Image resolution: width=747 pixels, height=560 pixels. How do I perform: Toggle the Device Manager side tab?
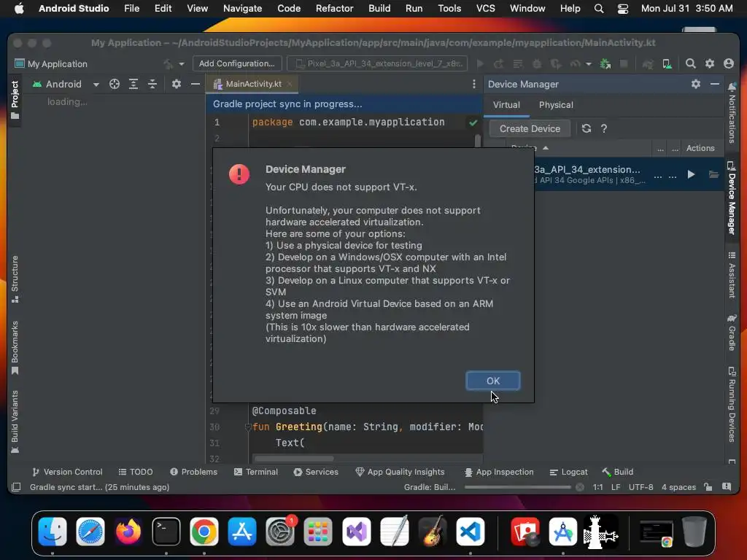click(732, 198)
